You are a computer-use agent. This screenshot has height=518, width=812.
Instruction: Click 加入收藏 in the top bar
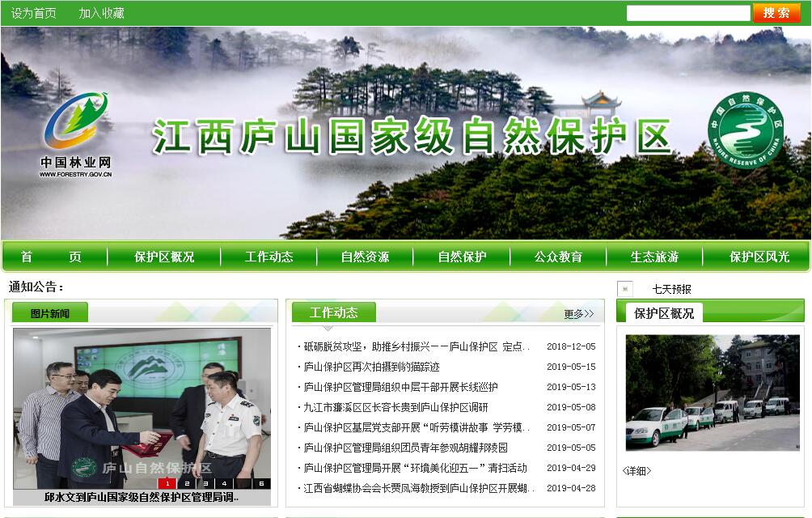pyautogui.click(x=101, y=13)
